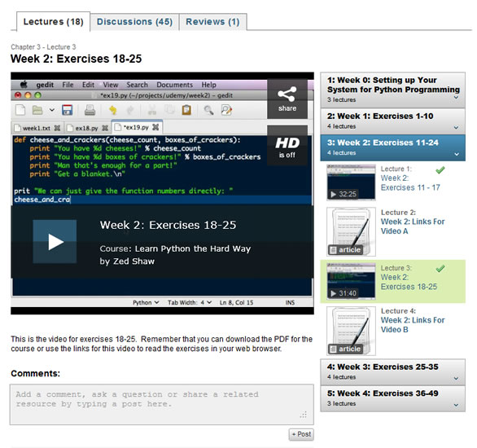Screen dimensions: 477x448
Task: Switch to the Discussions (45) tab
Action: (134, 22)
